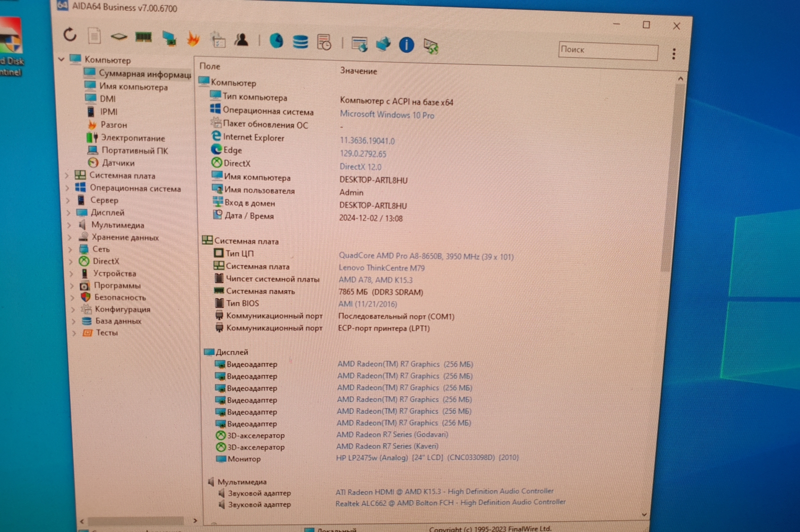The width and height of the screenshot is (800, 532).
Task: Click the blue database disks icon
Action: [300, 42]
